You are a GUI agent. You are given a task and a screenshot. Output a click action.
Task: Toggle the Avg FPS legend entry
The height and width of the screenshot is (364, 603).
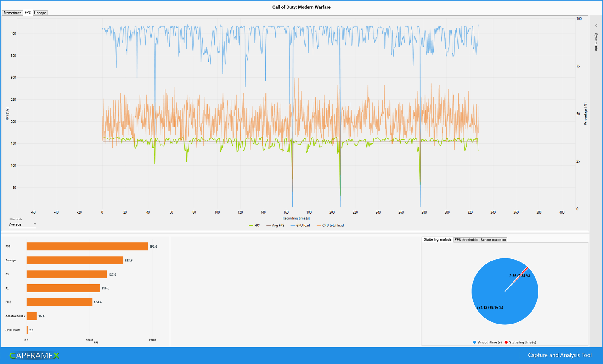pyautogui.click(x=275, y=226)
